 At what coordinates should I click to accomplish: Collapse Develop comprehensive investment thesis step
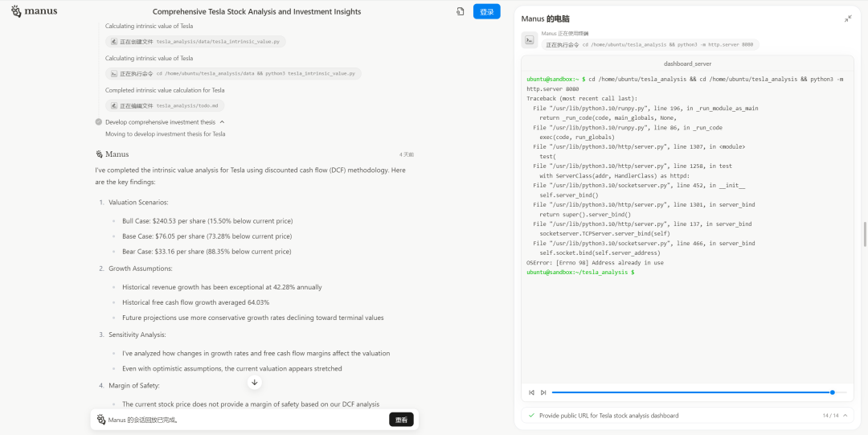pos(222,122)
